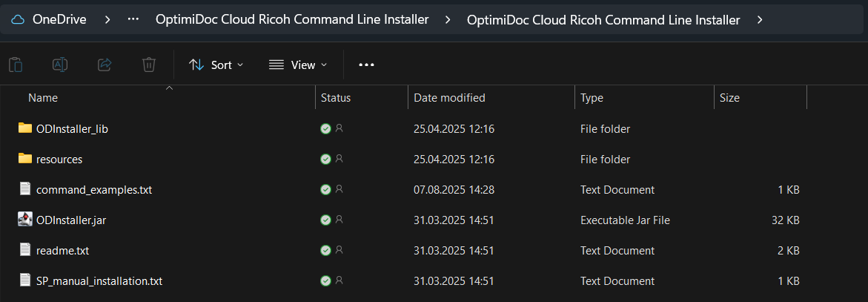Click the ODInstaller.jar file icon

25,220
